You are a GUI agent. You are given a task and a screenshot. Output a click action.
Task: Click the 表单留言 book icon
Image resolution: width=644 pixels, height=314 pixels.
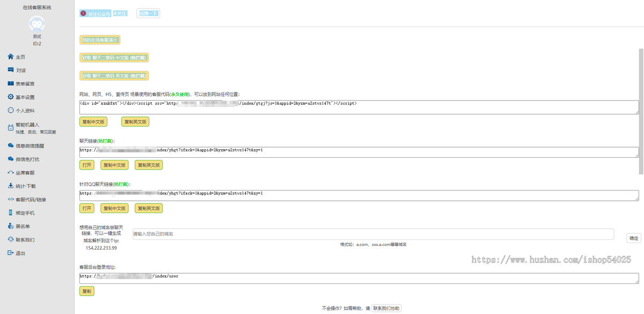pyautogui.click(x=11, y=83)
